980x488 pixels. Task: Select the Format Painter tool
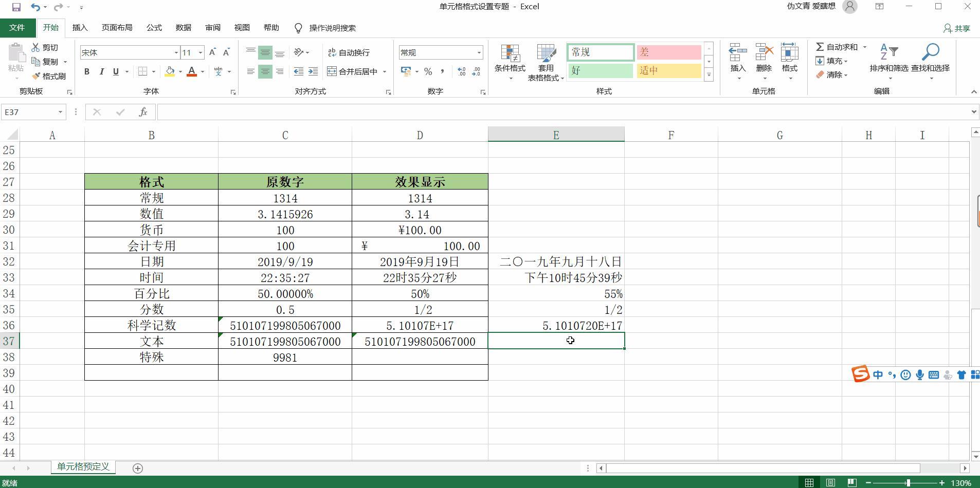[50, 76]
